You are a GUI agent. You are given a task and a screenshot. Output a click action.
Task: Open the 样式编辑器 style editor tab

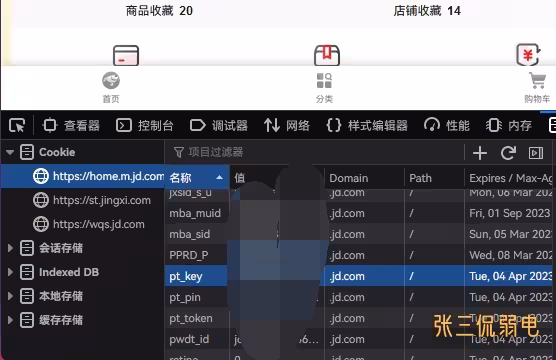pos(367,126)
